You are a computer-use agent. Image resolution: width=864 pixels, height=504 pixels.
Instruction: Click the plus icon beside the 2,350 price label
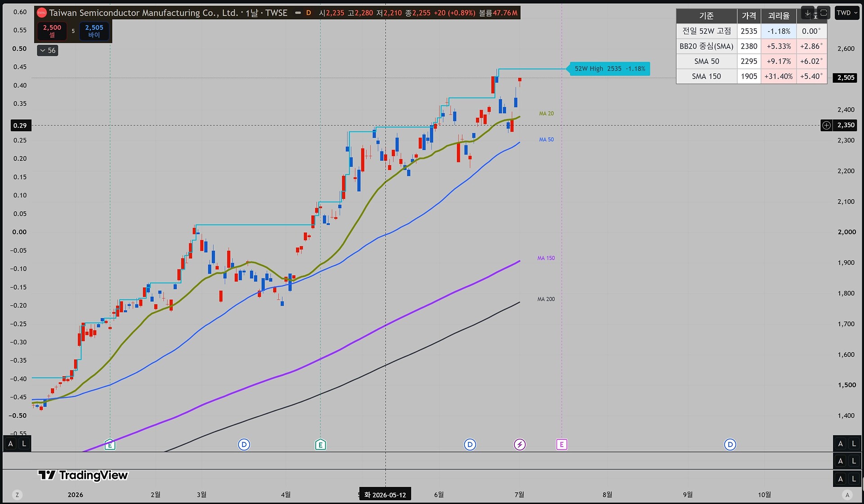(827, 125)
